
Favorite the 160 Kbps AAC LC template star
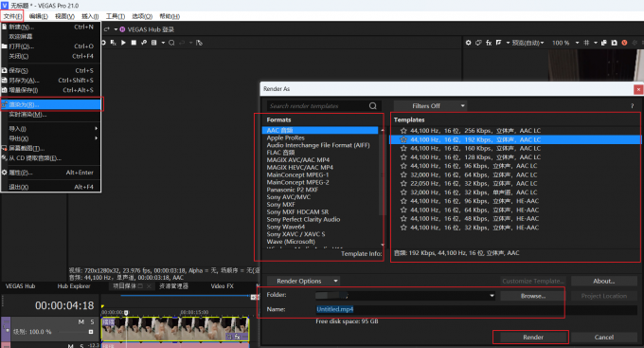tap(403, 149)
